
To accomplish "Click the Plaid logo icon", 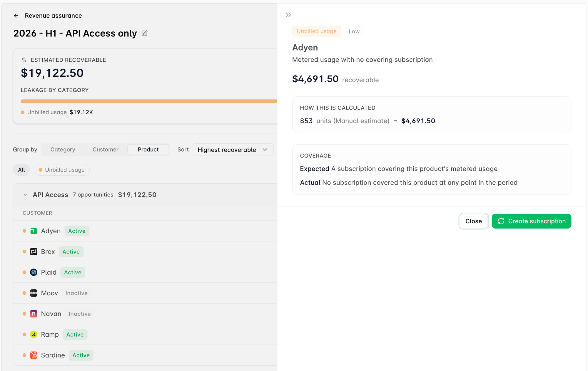I will (34, 272).
